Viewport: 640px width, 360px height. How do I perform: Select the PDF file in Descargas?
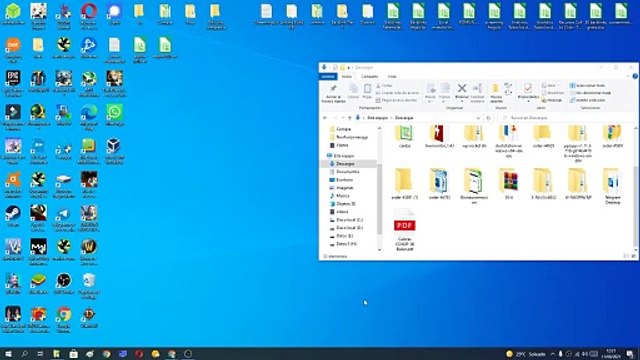404,230
